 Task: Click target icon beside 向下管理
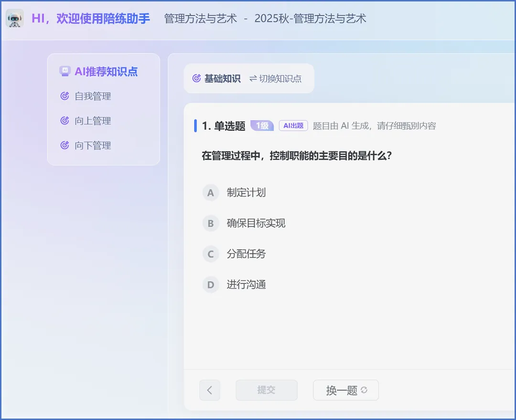pyautogui.click(x=65, y=146)
